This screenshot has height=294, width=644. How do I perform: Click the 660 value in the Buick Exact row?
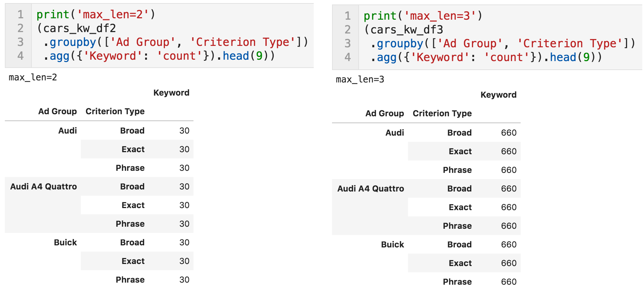pyautogui.click(x=509, y=263)
